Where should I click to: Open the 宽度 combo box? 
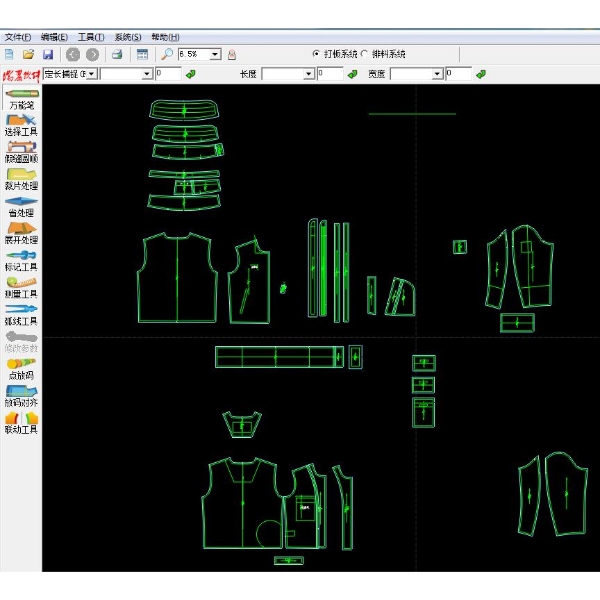(x=417, y=74)
